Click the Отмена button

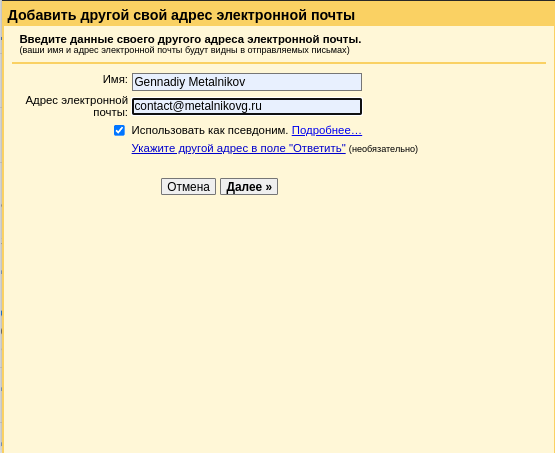pos(188,187)
